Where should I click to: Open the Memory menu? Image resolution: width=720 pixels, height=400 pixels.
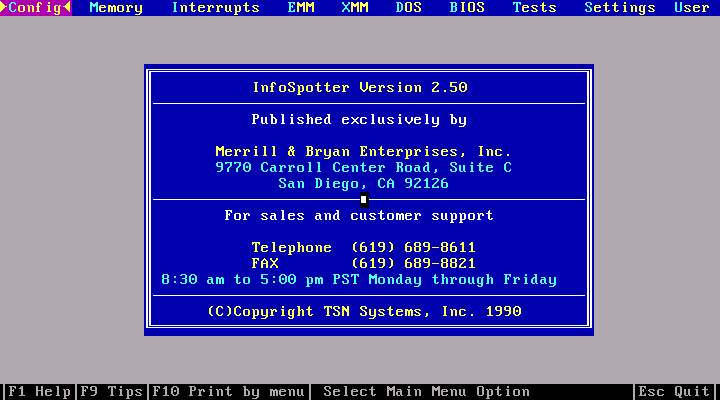pyautogui.click(x=116, y=8)
